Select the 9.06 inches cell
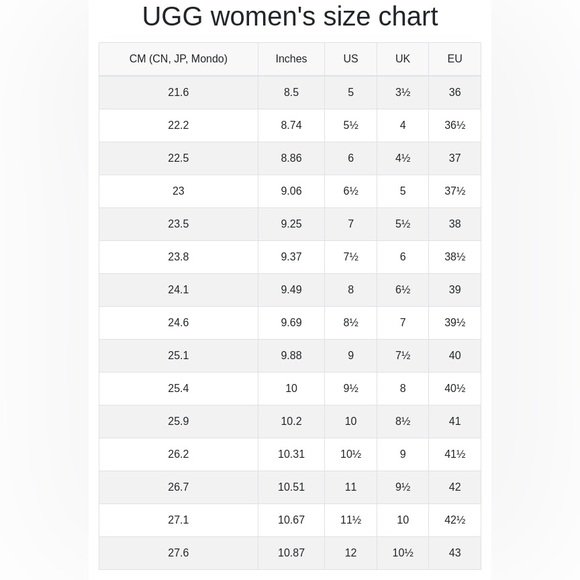 point(291,191)
